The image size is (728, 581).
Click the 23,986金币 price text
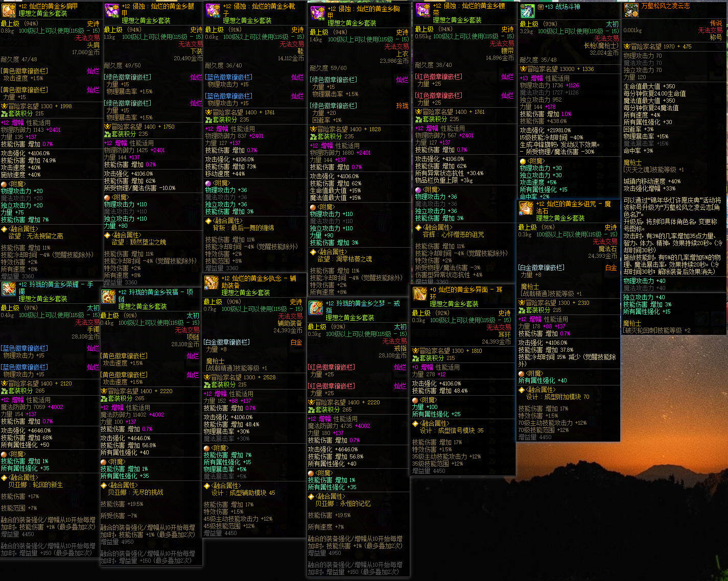[394, 61]
